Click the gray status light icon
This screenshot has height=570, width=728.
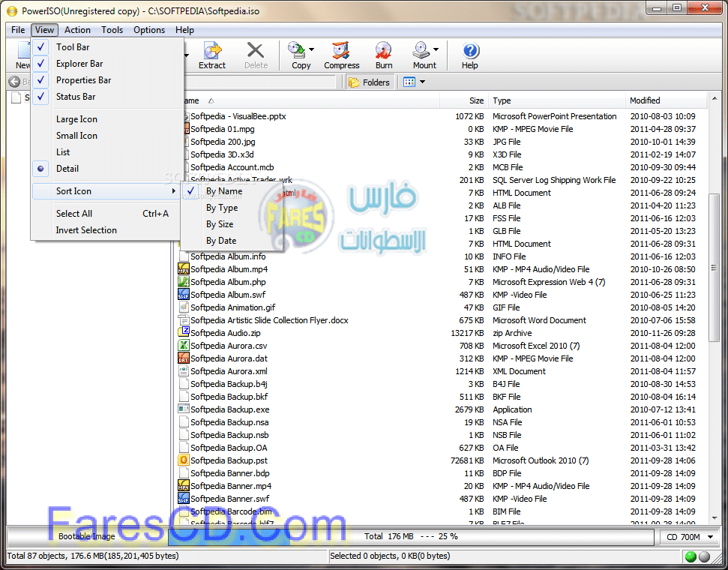[x=704, y=556]
